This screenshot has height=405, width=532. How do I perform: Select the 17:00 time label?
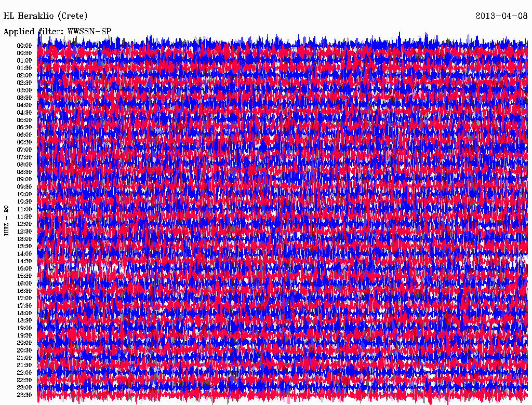(x=24, y=298)
